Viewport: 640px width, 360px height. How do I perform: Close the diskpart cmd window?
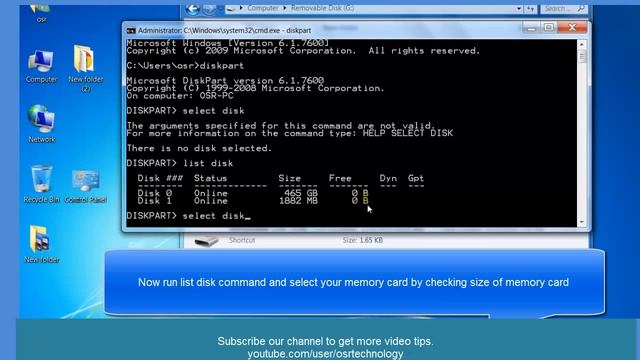(x=572, y=28)
